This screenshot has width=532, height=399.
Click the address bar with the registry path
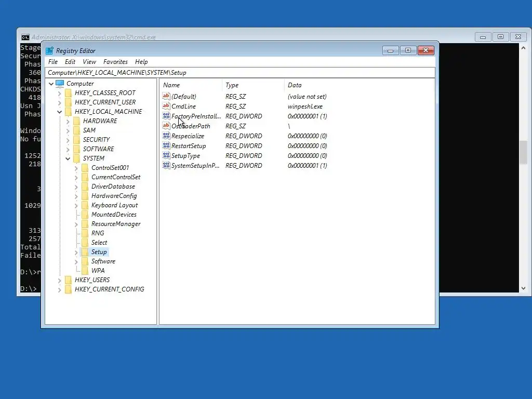coord(240,73)
